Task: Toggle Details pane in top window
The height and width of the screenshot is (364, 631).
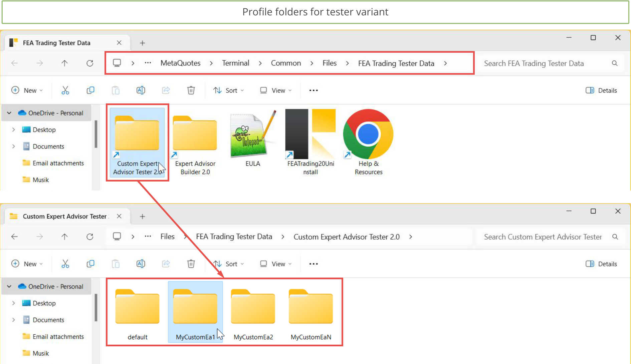Action: pyautogui.click(x=601, y=90)
